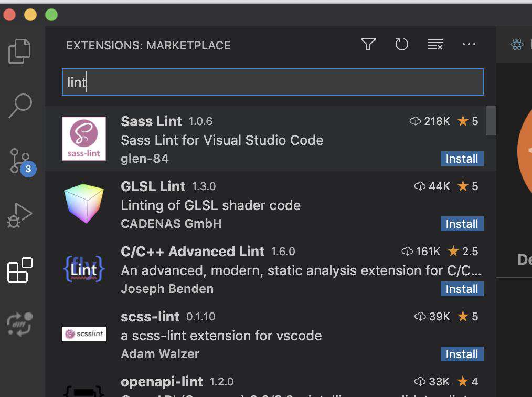Viewport: 532px width, 397px height.
Task: Open the GLSL Lint cube thumbnail
Action: pyautogui.click(x=84, y=203)
